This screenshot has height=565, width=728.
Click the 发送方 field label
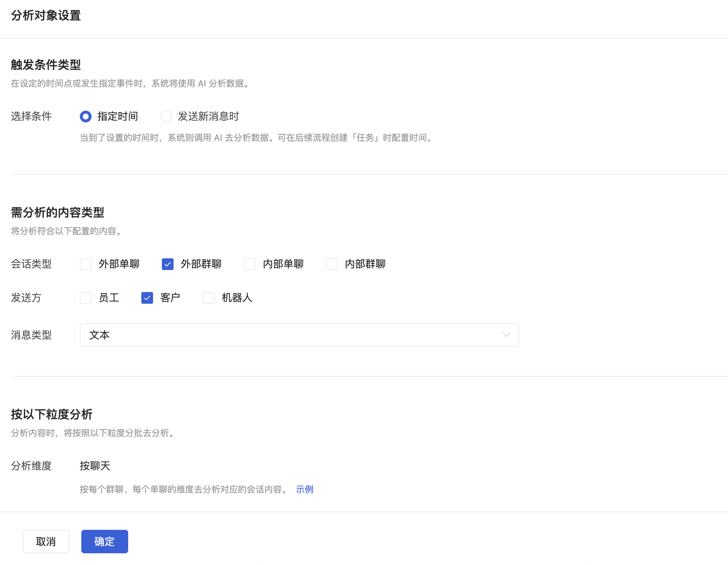[x=26, y=298]
